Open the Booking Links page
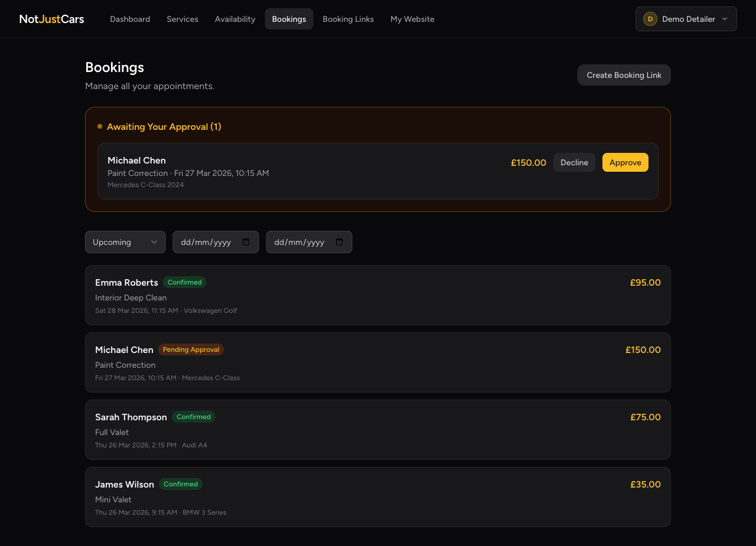 (x=348, y=19)
